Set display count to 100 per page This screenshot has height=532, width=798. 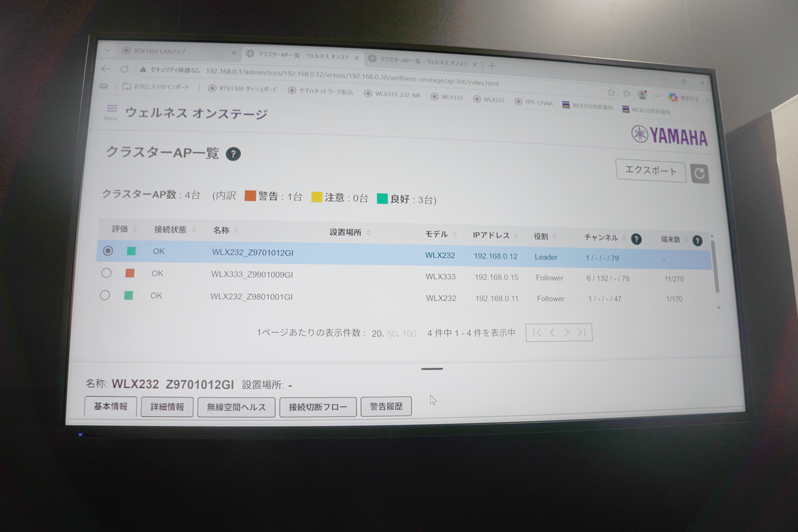[410, 333]
